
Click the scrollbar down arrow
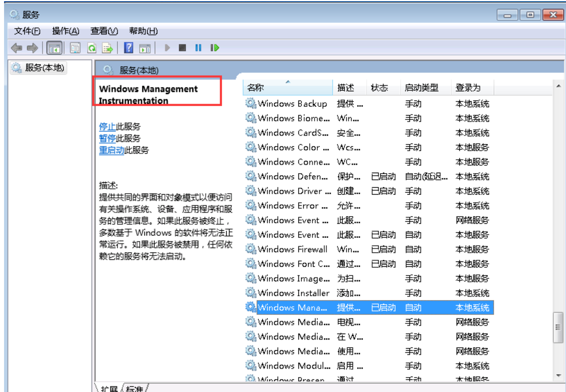(x=558, y=375)
